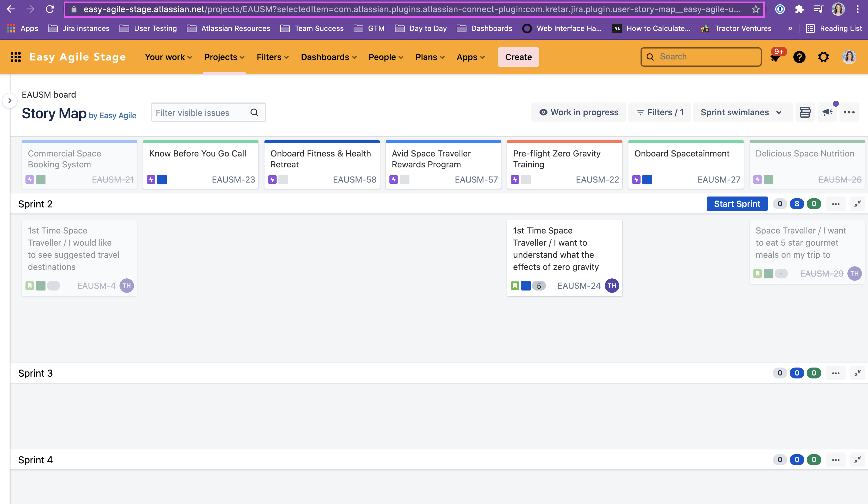The image size is (868, 504).
Task: Click TH assignee avatar on EAUSM-24
Action: click(611, 286)
